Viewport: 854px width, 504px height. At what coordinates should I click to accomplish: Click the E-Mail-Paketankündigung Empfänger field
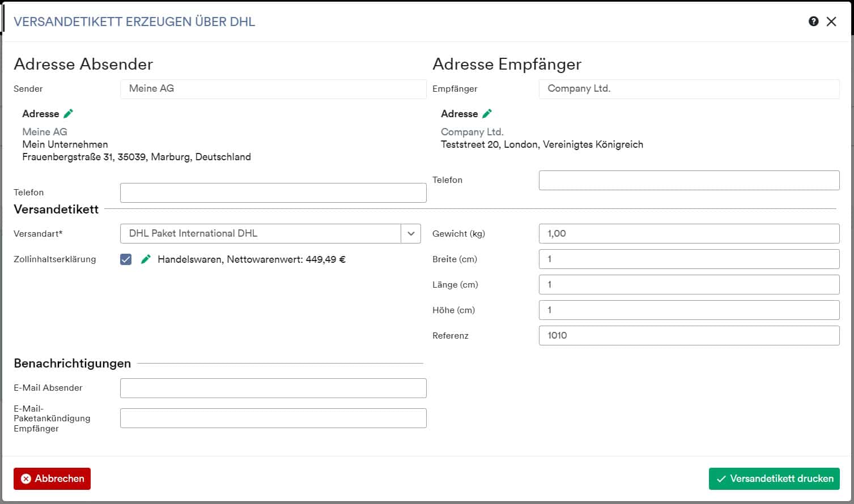point(273,418)
